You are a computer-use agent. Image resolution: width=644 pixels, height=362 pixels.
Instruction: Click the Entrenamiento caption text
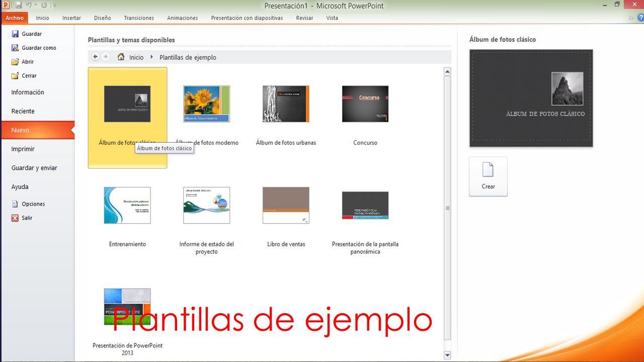click(x=127, y=244)
